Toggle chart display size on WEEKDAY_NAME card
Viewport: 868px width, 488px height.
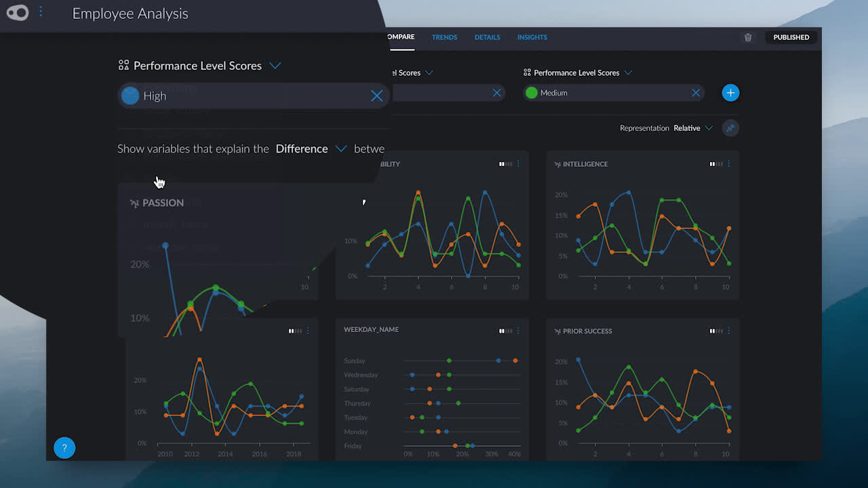(503, 331)
